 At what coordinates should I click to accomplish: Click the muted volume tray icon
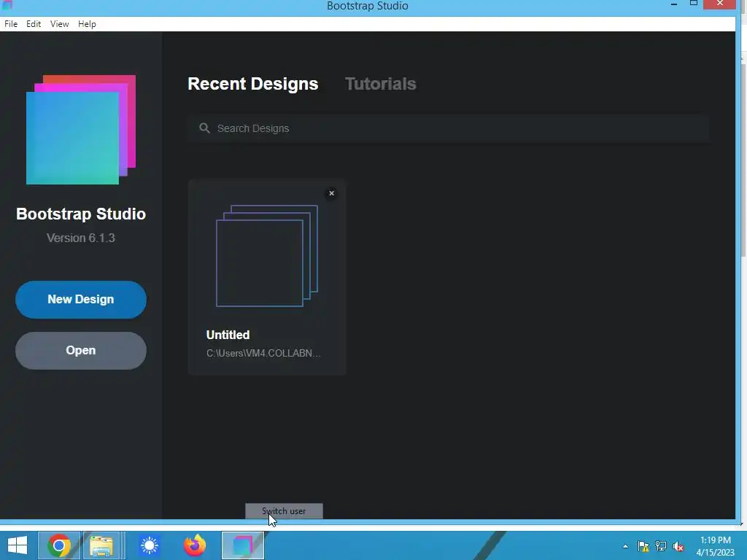[x=678, y=546]
